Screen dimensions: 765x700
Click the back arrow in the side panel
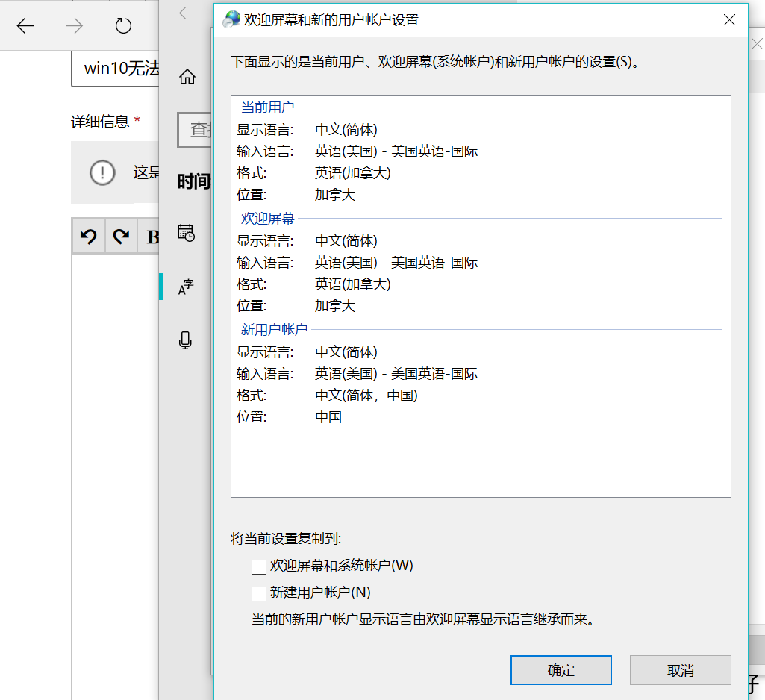point(186,13)
